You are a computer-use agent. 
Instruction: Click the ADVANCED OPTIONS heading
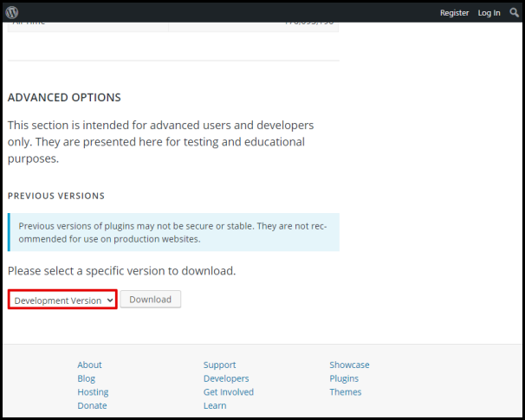[x=64, y=97]
